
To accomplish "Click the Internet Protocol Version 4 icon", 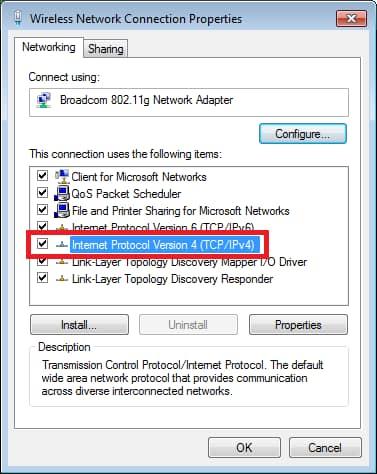I will tap(62, 245).
